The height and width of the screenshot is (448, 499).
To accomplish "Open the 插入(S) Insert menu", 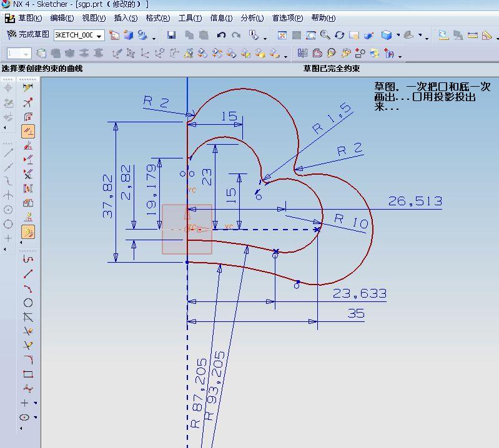I will [x=126, y=18].
